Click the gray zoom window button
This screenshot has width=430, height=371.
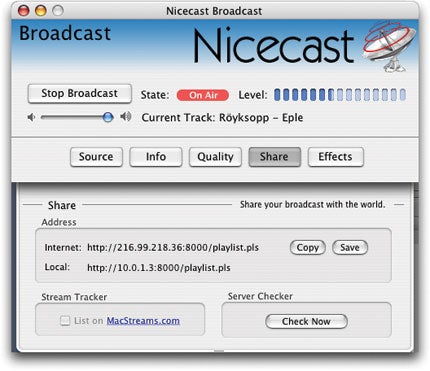tap(58, 11)
